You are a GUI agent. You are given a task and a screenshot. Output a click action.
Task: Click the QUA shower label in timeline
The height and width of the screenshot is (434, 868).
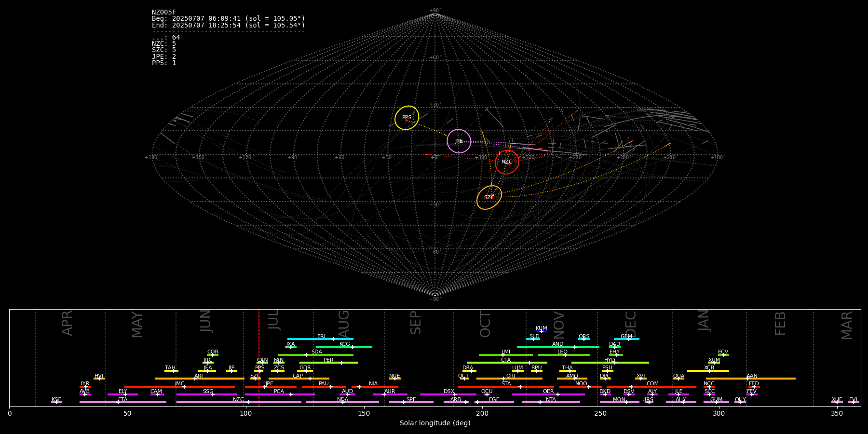tap(678, 376)
